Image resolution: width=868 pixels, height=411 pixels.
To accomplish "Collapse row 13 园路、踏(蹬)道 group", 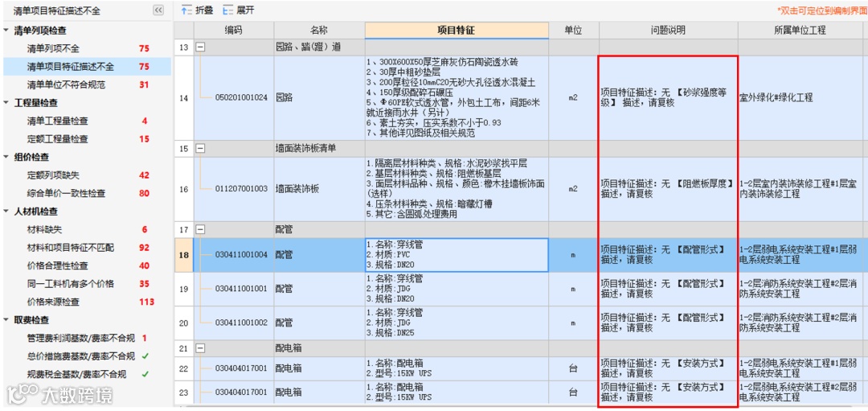I will [x=200, y=47].
